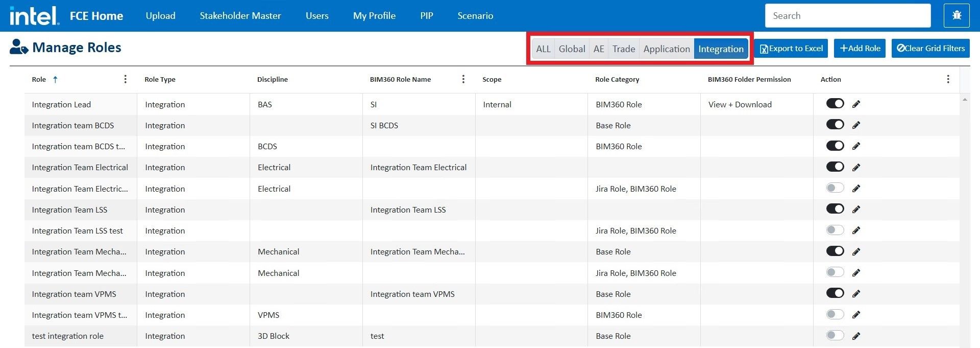Open BIM360 Role Name column menu
Viewport: 980px width, 348px height.
[463, 79]
